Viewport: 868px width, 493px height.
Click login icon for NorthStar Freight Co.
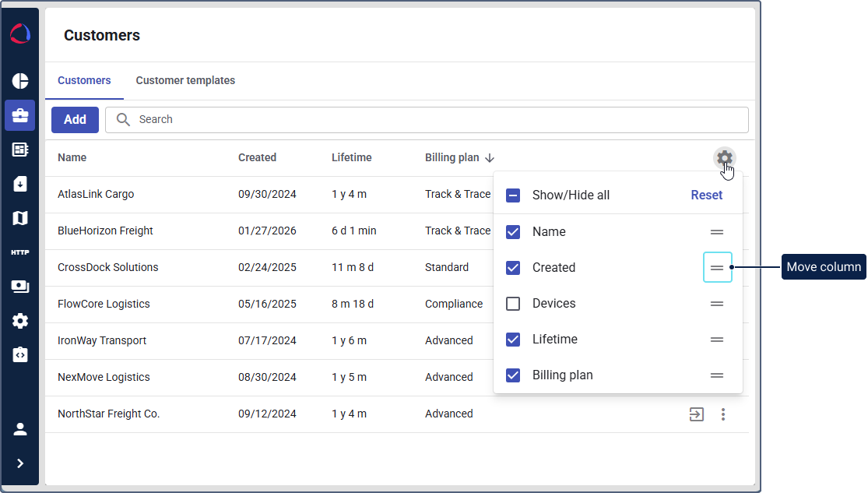(x=697, y=414)
